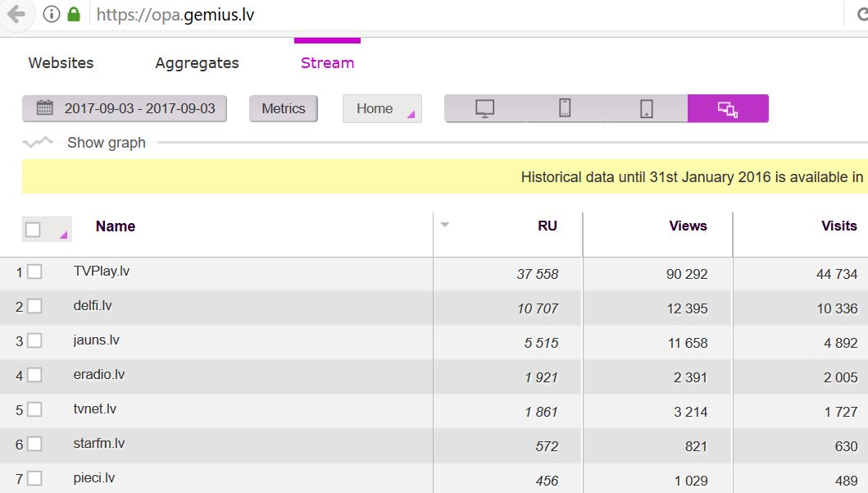Click the browser back arrow
The width and height of the screenshot is (868, 493).
click(x=15, y=15)
